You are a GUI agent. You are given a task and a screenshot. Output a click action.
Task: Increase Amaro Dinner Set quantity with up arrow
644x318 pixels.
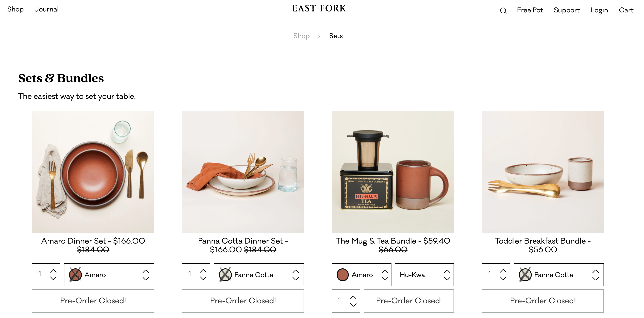click(x=53, y=271)
